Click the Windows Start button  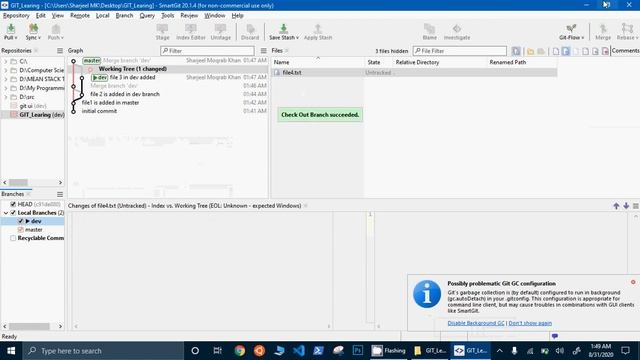point(11,351)
